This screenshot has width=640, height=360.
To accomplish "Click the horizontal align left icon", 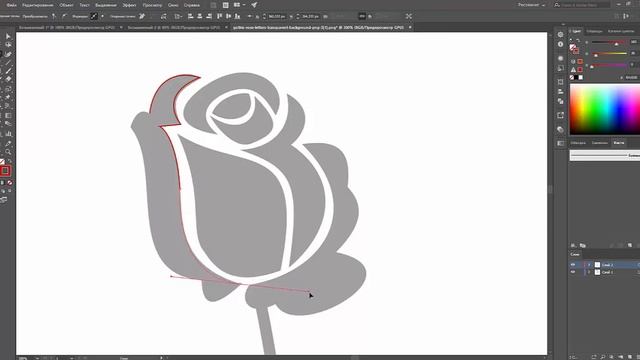I will [190, 16].
